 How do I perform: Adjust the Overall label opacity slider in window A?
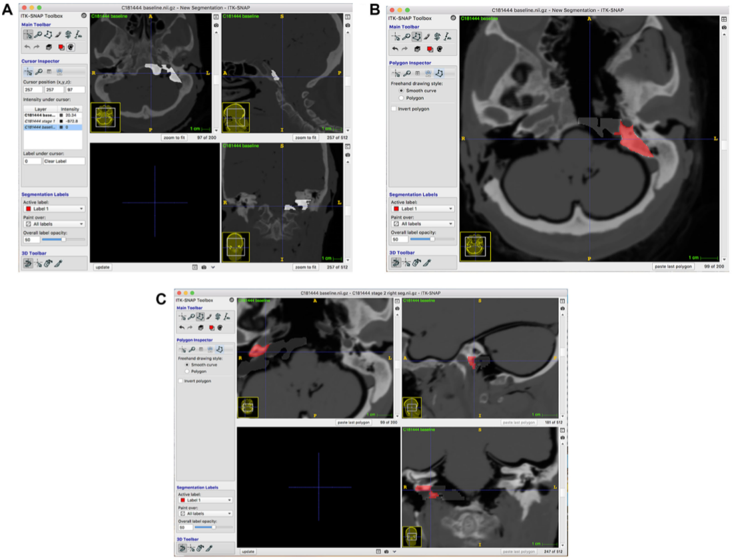pyautogui.click(x=64, y=239)
